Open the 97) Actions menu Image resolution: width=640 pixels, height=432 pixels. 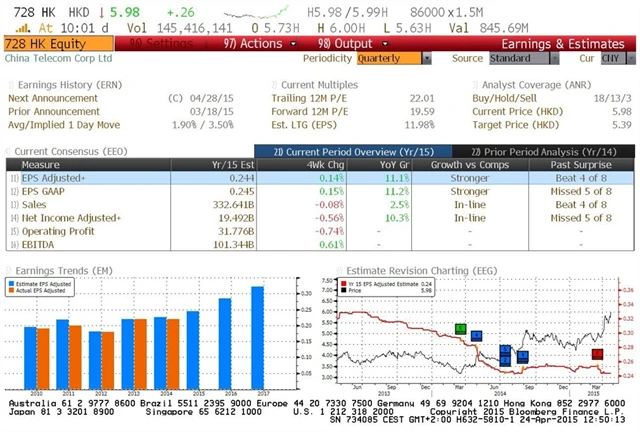(252, 44)
